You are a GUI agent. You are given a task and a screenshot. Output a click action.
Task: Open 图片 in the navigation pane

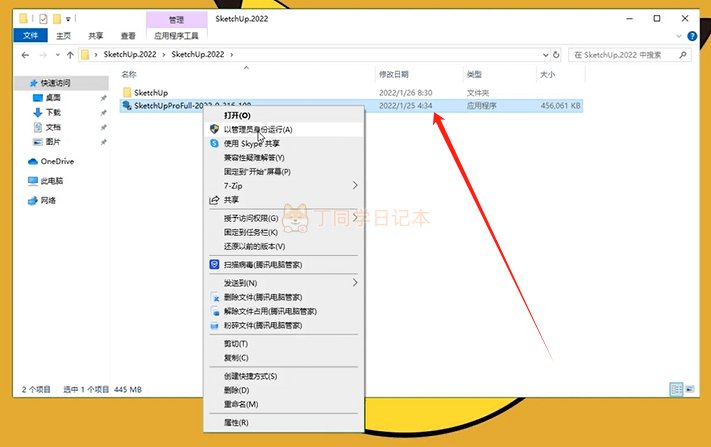click(x=53, y=142)
